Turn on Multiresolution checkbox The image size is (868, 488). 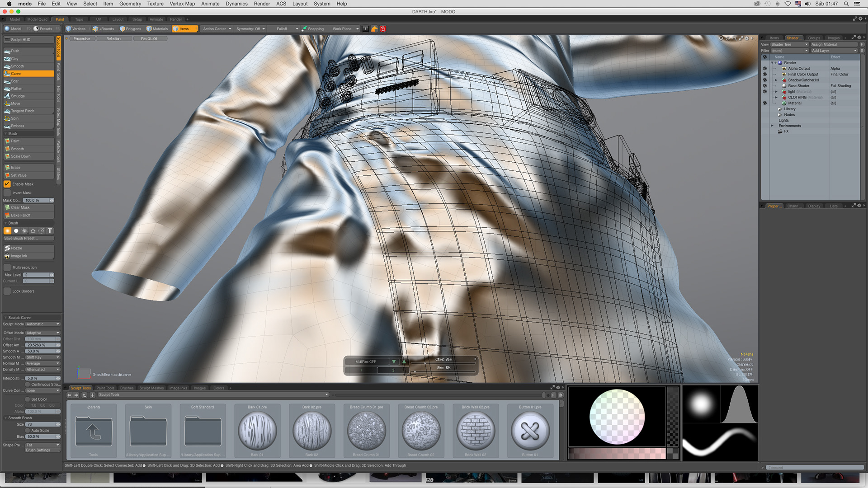pos(7,267)
